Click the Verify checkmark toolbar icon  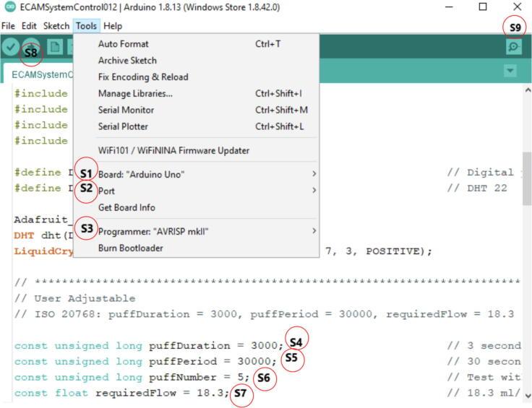pos(10,46)
